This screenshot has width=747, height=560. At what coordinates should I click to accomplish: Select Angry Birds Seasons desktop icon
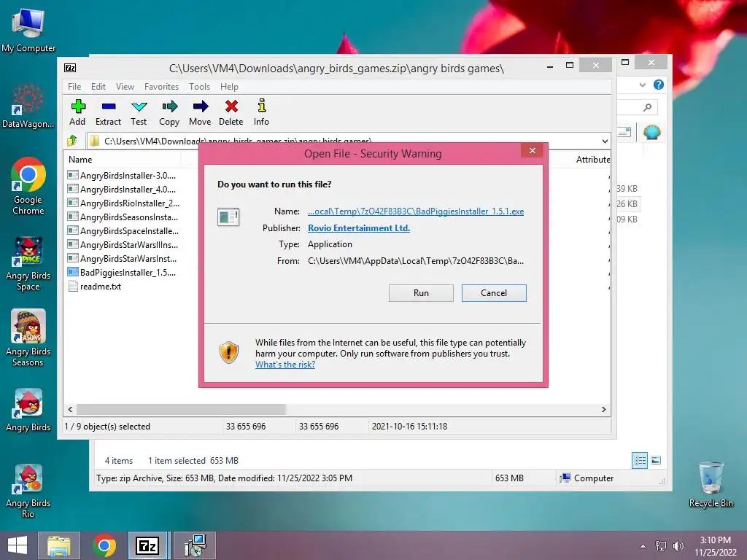pos(28,338)
